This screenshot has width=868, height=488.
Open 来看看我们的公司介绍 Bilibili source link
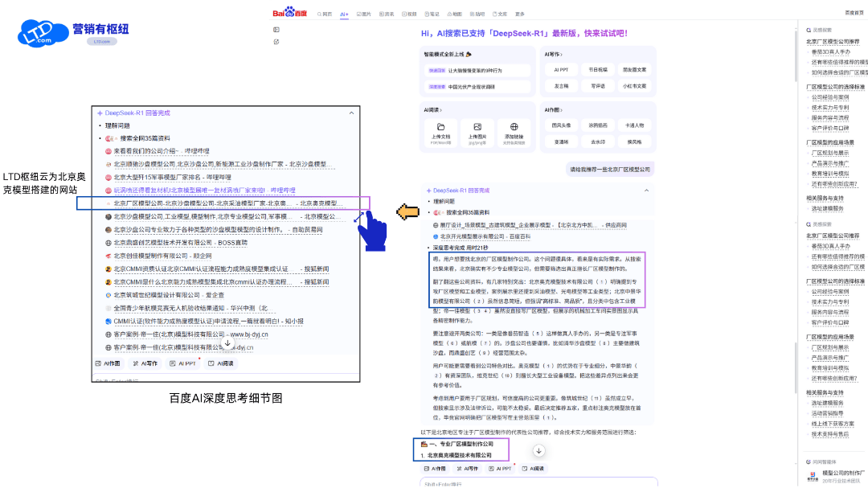point(162,150)
